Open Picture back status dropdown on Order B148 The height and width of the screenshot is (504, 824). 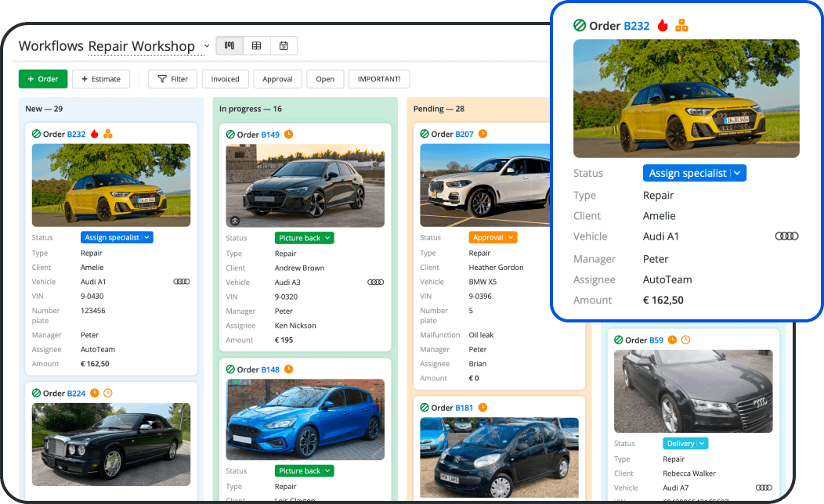304,471
